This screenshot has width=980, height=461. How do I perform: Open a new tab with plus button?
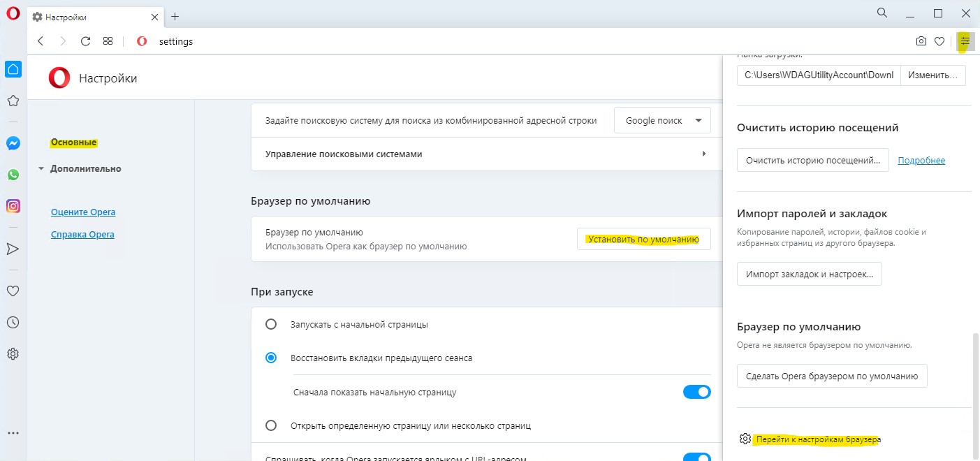pos(175,16)
